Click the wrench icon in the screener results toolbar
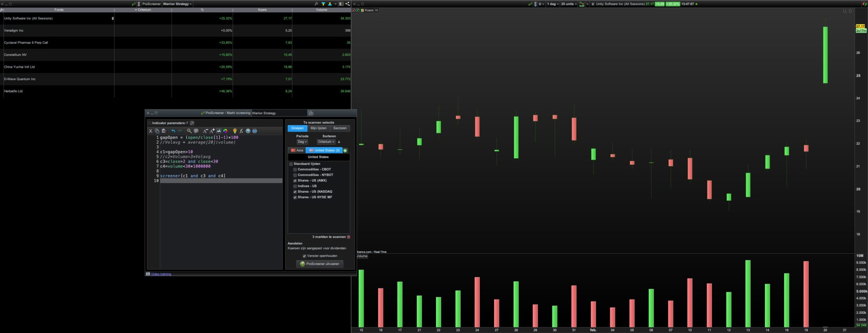This screenshot has height=333, width=868. (316, 4)
